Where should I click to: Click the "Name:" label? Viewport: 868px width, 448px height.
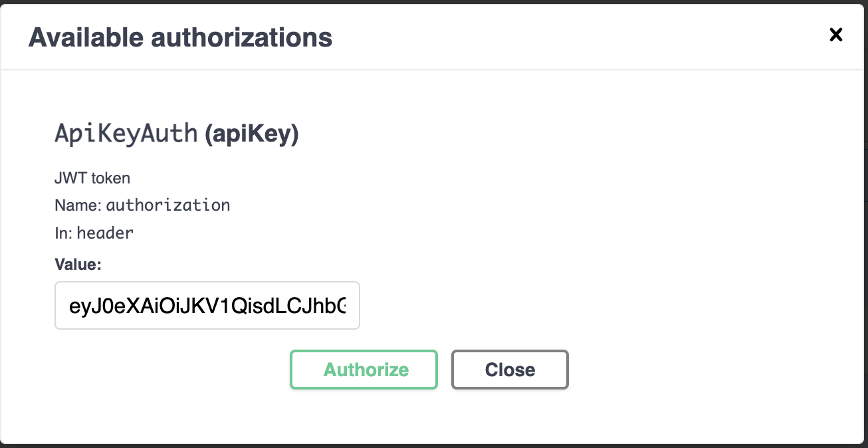click(x=78, y=205)
